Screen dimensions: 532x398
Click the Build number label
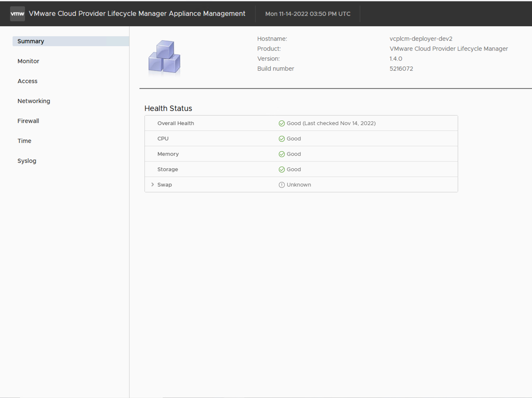(x=276, y=69)
